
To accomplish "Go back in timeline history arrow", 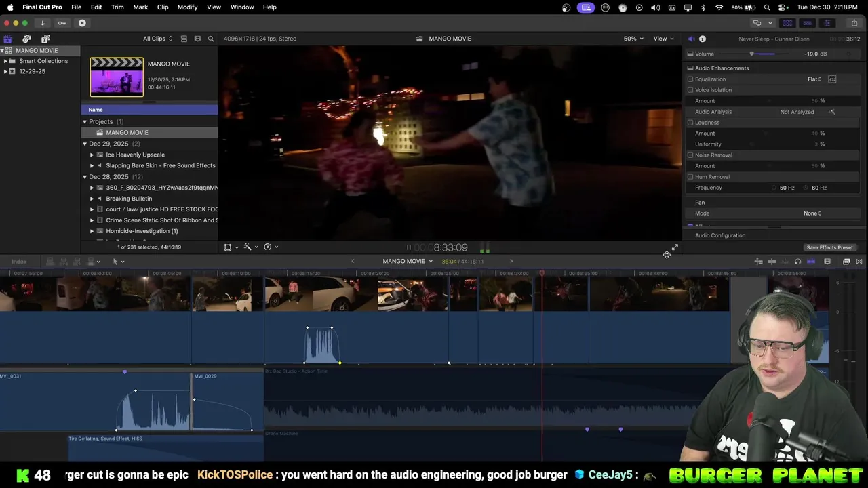I will click(353, 261).
